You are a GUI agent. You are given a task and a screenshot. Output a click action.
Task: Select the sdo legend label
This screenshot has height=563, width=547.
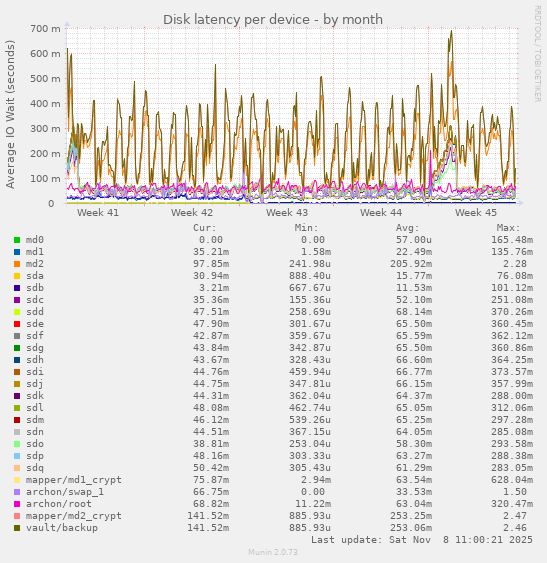(35, 444)
